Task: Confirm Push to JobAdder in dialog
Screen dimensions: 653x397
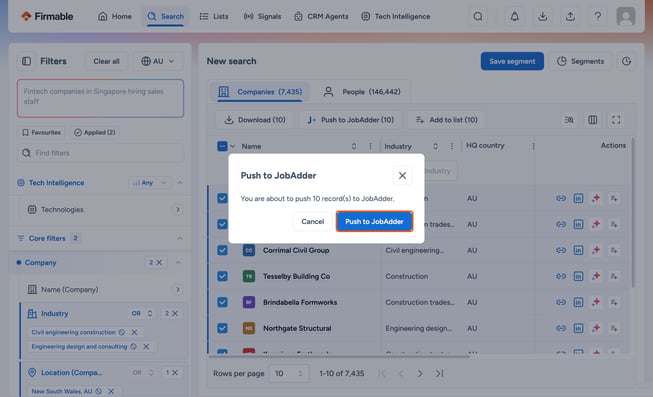Action: pyautogui.click(x=374, y=221)
